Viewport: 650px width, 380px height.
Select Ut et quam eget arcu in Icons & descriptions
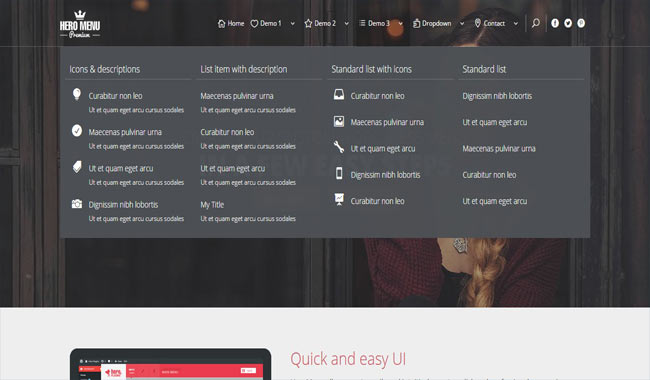point(121,168)
